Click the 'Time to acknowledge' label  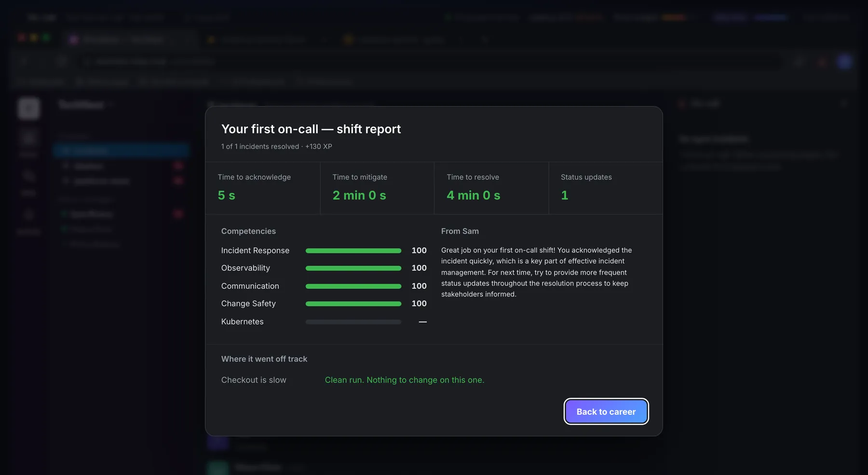click(x=254, y=177)
